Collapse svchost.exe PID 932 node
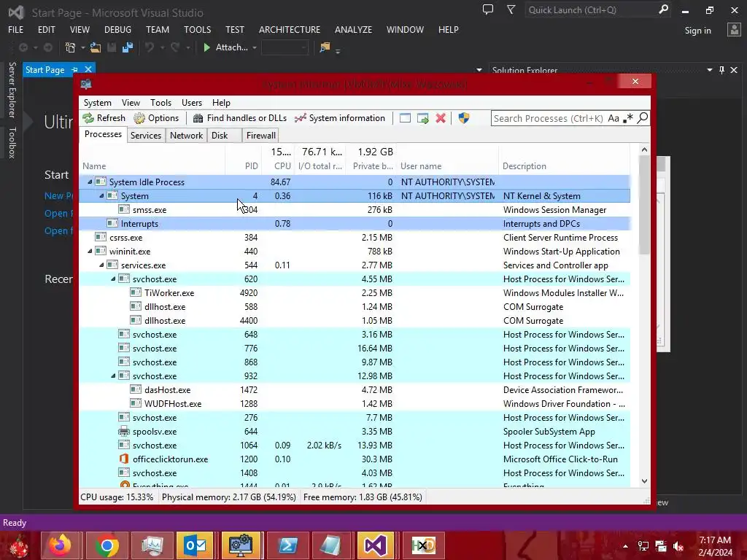 coord(113,376)
